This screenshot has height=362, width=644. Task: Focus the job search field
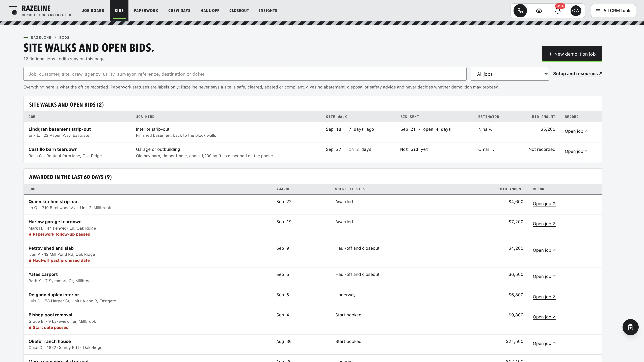[245, 74]
